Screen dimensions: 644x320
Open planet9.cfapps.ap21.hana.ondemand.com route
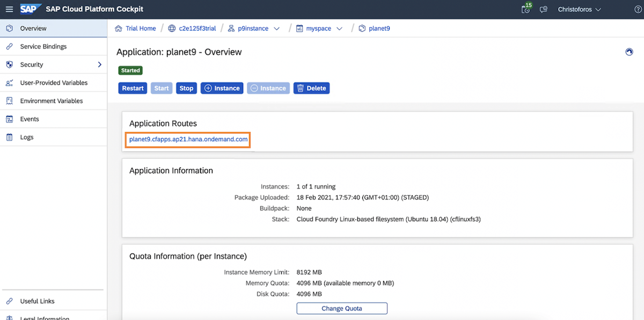188,140
